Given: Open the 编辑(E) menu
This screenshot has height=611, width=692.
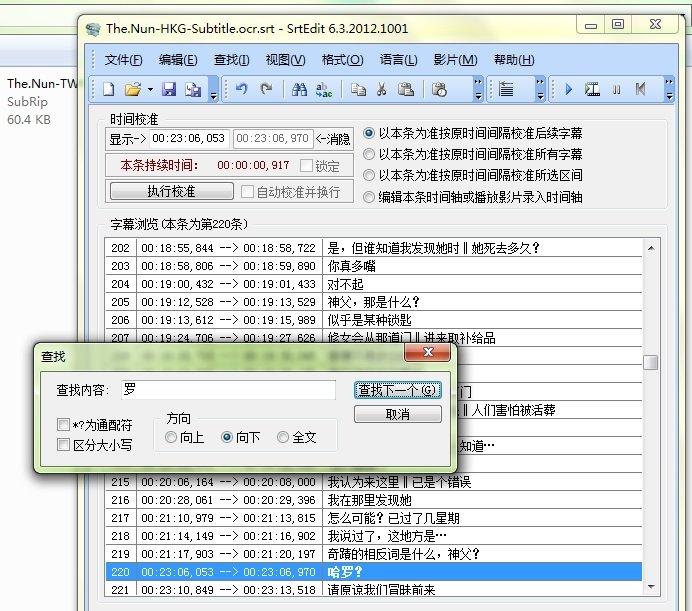Looking at the screenshot, I should point(178,60).
